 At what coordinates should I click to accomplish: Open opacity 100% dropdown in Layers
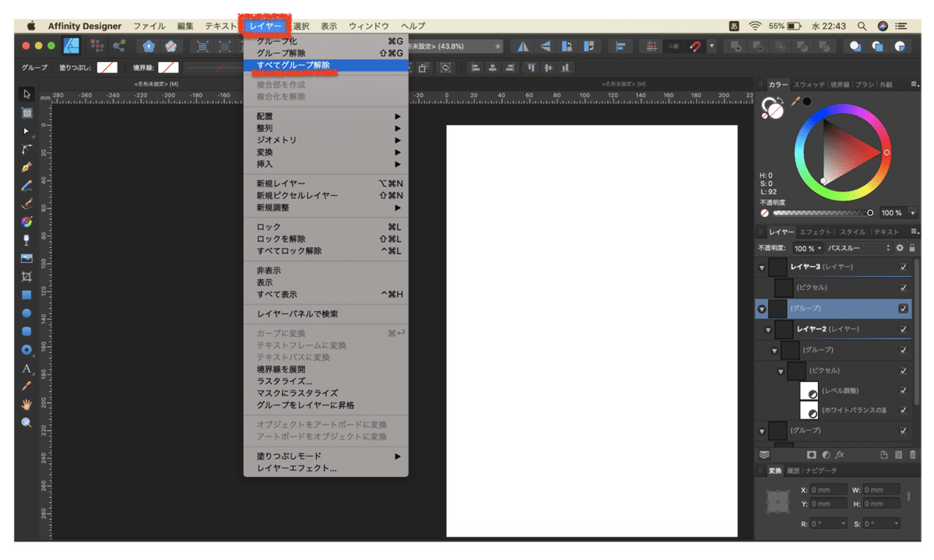[x=807, y=248]
